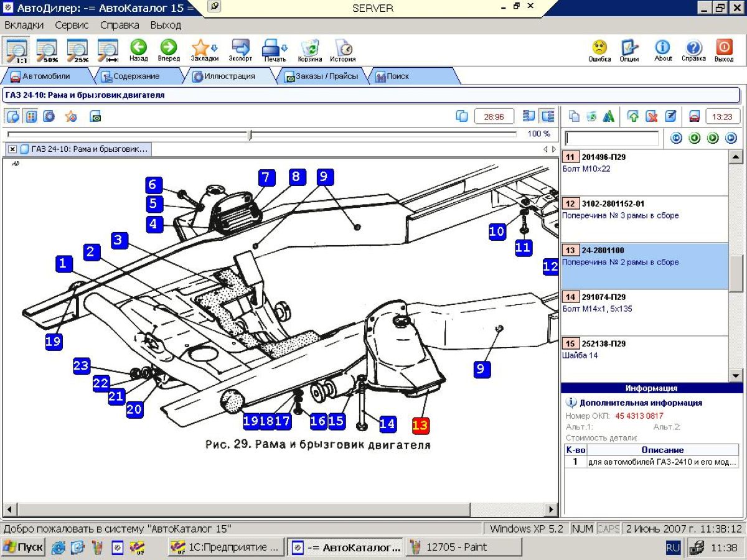The height and width of the screenshot is (560, 747).
Task: Open the История history icon
Action: [343, 51]
